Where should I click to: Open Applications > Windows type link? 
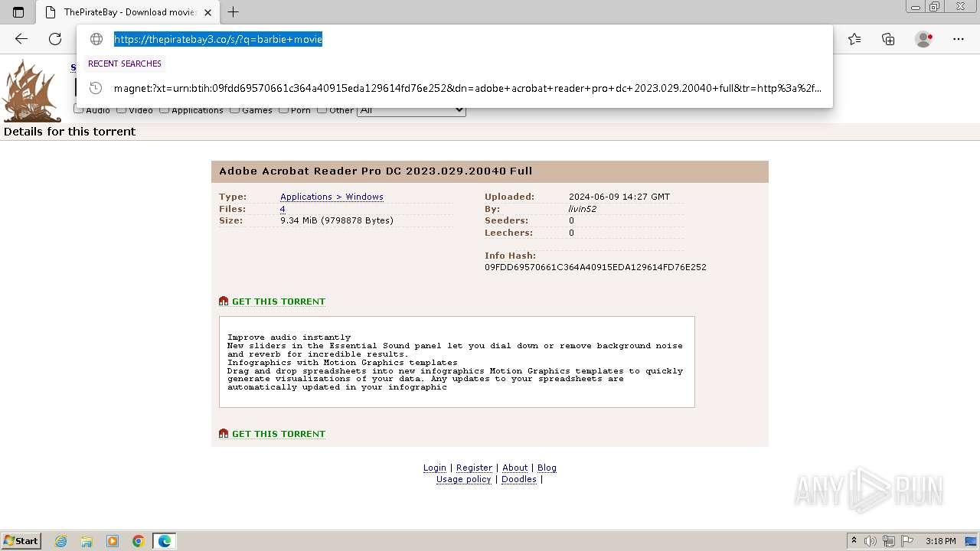coord(332,197)
